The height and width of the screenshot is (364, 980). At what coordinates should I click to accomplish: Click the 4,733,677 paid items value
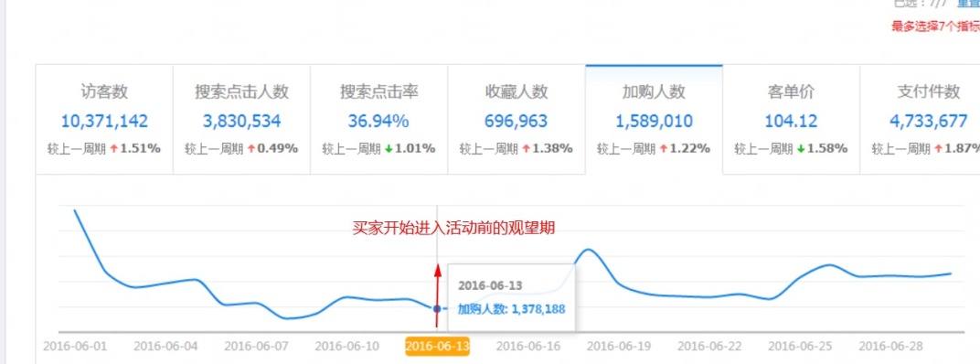pyautogui.click(x=929, y=121)
